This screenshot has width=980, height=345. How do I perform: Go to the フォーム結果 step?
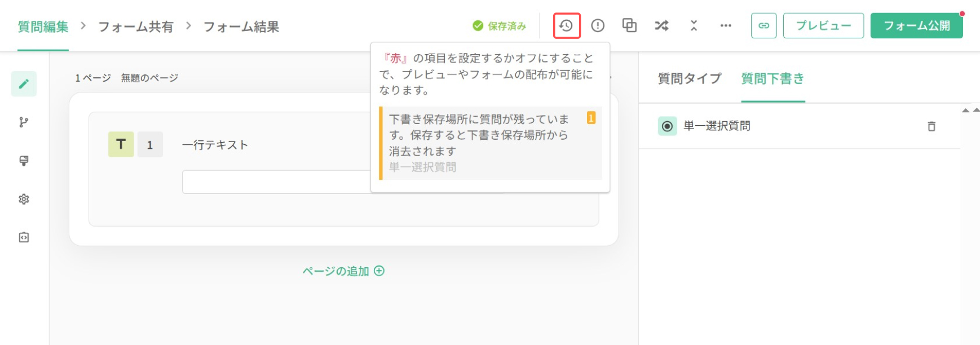tap(241, 26)
